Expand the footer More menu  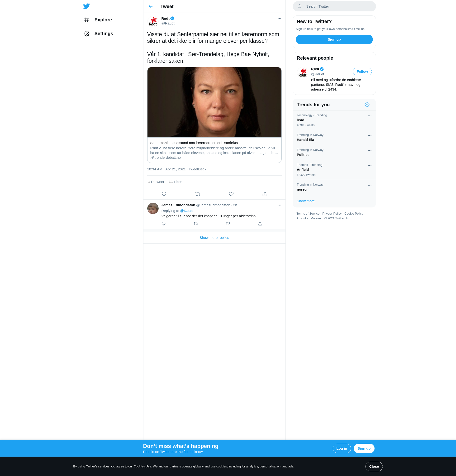point(315,218)
